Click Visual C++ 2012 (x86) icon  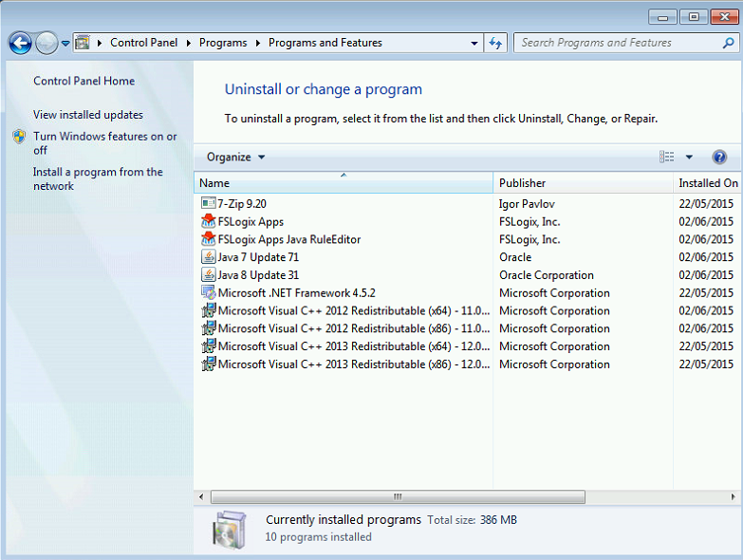coord(208,328)
